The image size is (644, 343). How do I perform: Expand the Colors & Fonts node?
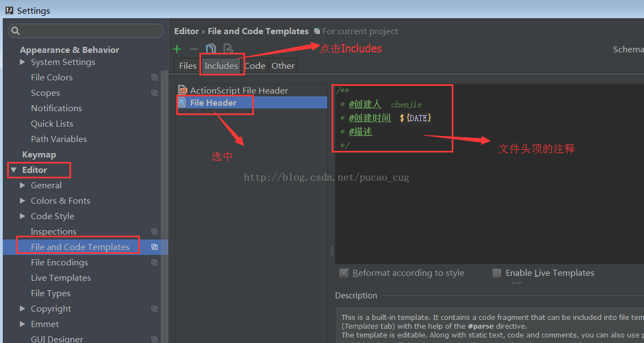tap(23, 201)
